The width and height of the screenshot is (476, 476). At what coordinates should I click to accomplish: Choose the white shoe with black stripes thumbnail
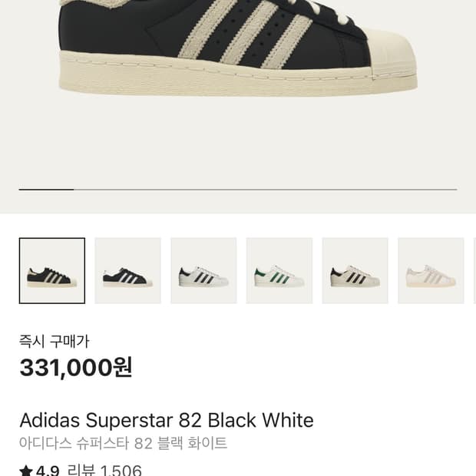203,271
